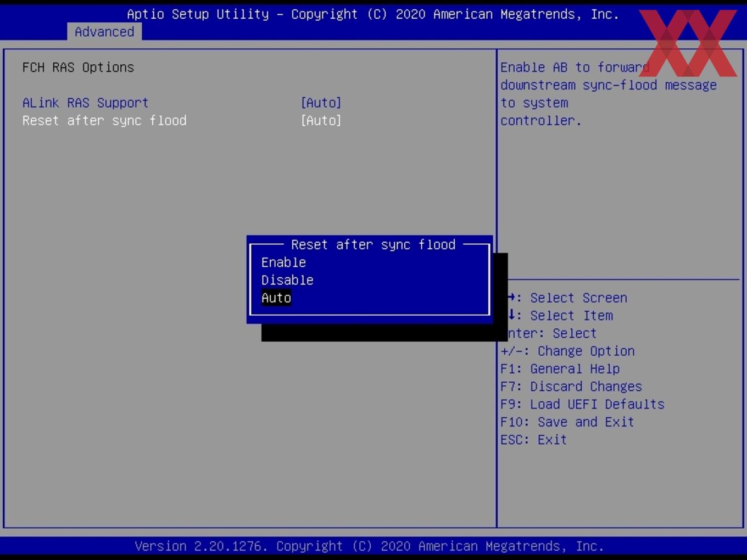The width and height of the screenshot is (747, 560).
Task: Click F10: Save and Exit entry
Action: (567, 422)
